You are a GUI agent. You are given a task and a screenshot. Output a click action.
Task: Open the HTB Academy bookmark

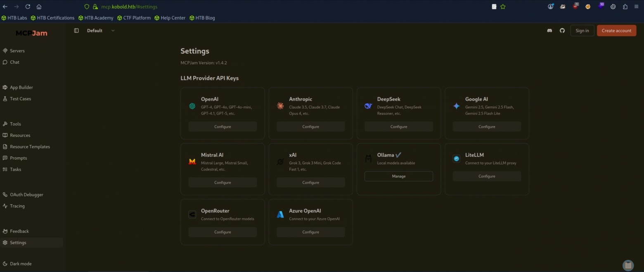(x=96, y=18)
